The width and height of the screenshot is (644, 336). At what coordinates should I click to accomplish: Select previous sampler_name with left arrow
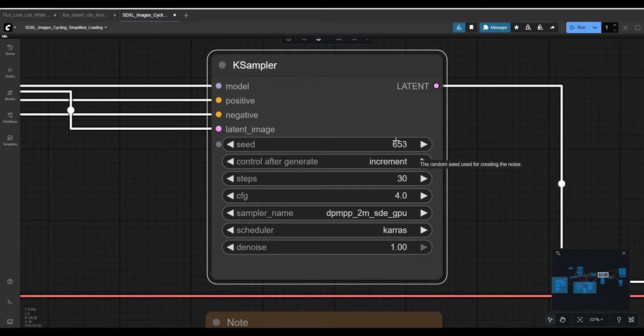coord(230,213)
